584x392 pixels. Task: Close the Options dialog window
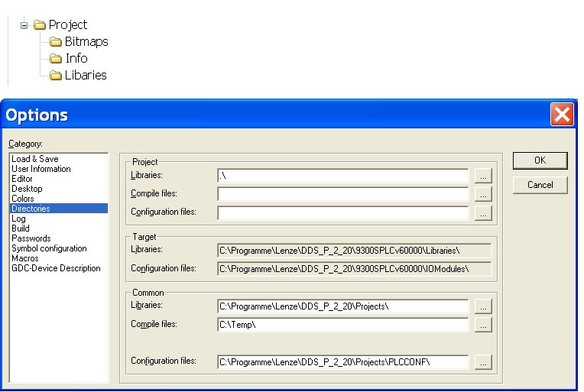pyautogui.click(x=562, y=115)
